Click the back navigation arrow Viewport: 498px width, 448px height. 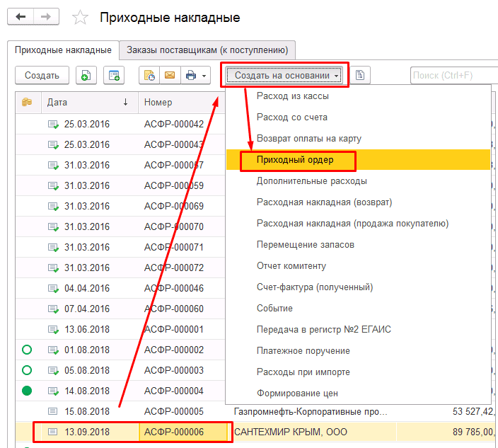tap(21, 16)
